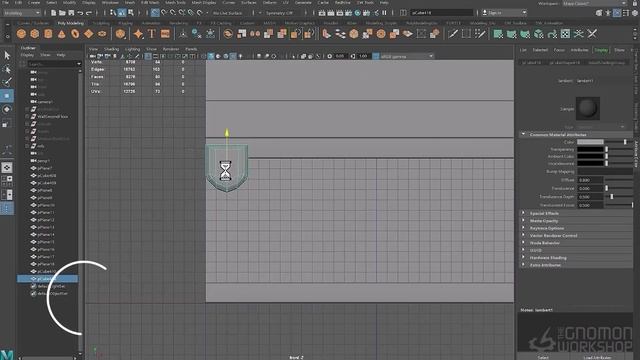Screen dimensions: 640x360
Task: Create a polygon disc from the shelf
Action: pos(102,34)
